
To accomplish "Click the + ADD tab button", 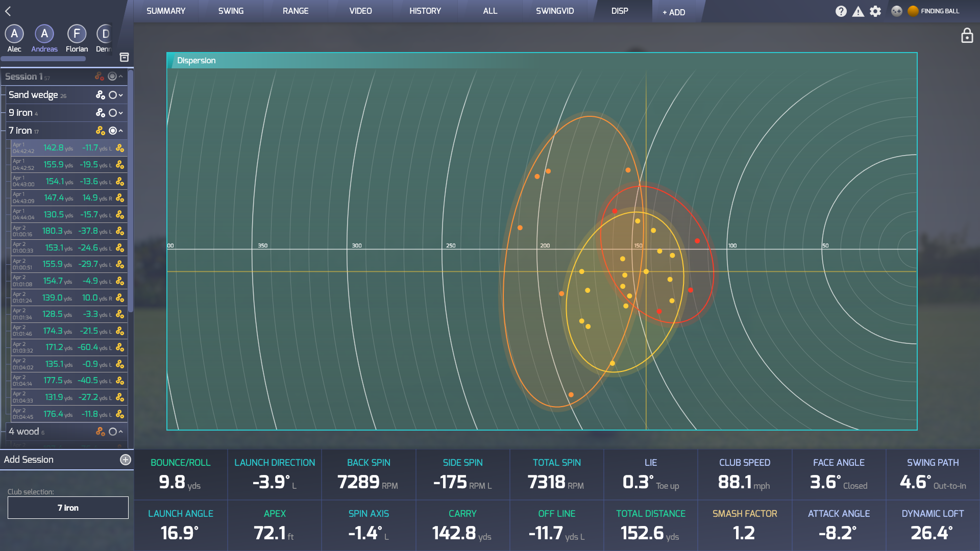I will click(674, 12).
